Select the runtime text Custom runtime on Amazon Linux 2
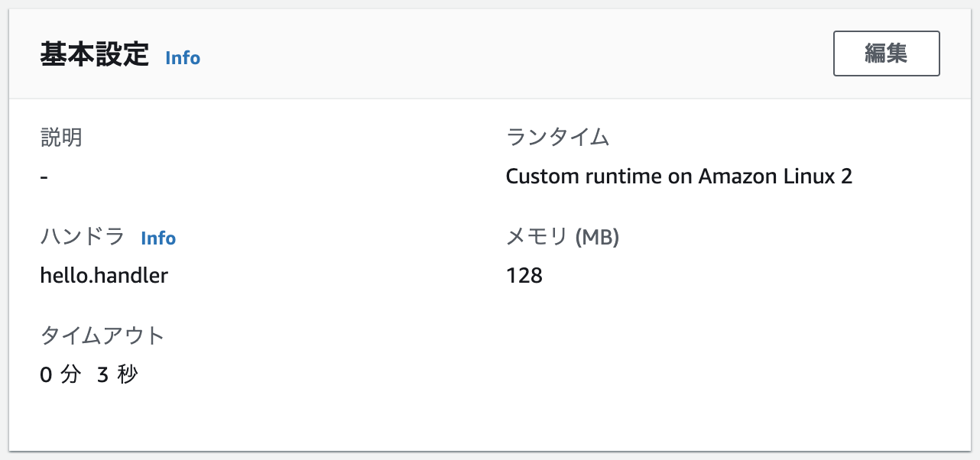 (679, 176)
